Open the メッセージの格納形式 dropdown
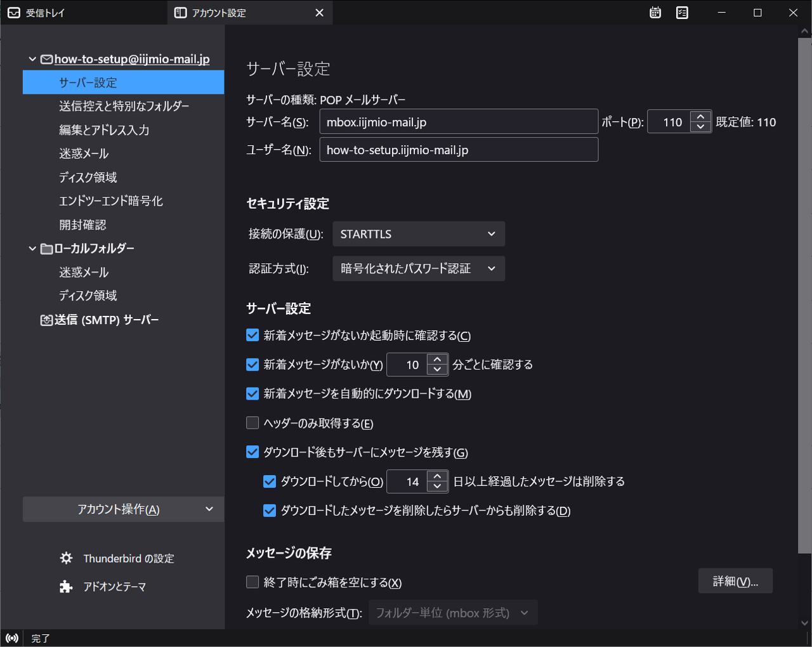 coord(453,613)
